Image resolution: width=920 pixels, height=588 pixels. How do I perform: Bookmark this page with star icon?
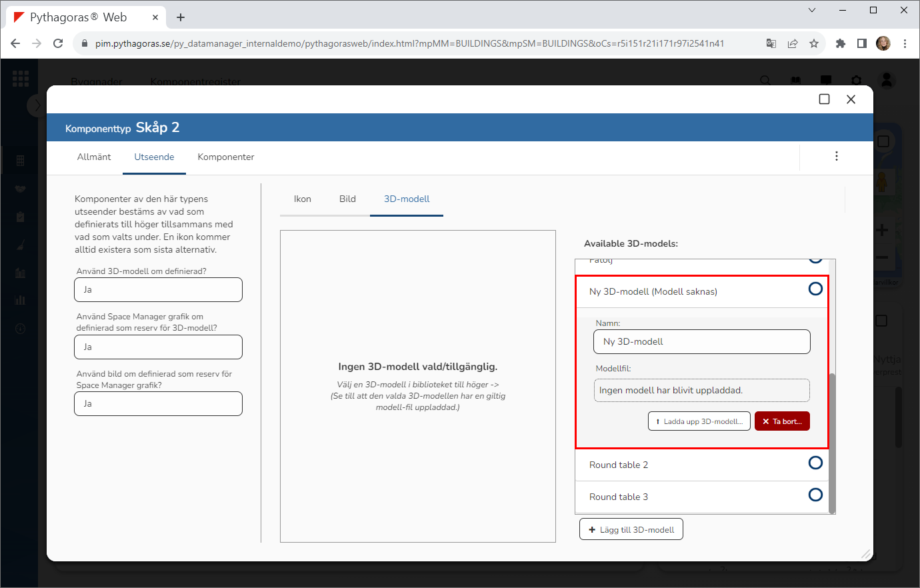click(813, 43)
